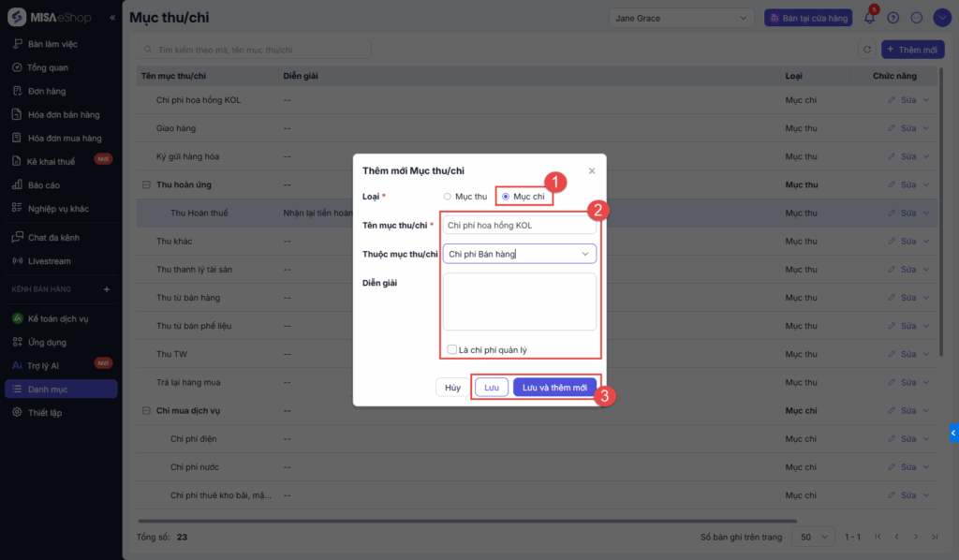Screen dimensions: 959x560
Task: Click the Diễn giải text area
Action: tap(519, 302)
